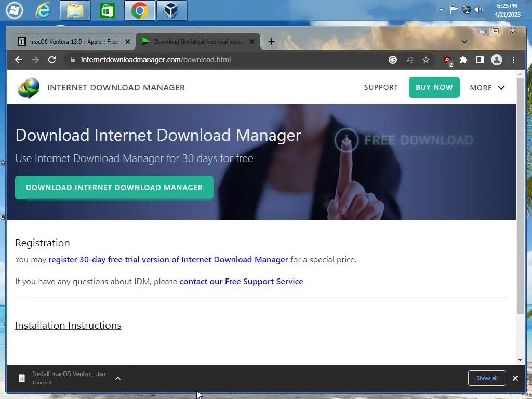
Task: Click the Chrome taskbar icon
Action: (139, 10)
